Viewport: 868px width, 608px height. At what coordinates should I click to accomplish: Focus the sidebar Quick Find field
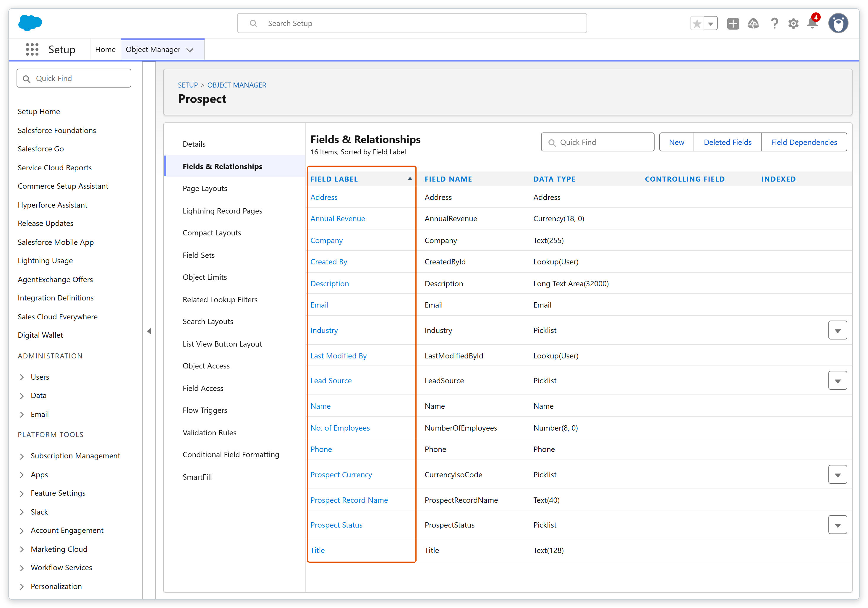click(74, 78)
